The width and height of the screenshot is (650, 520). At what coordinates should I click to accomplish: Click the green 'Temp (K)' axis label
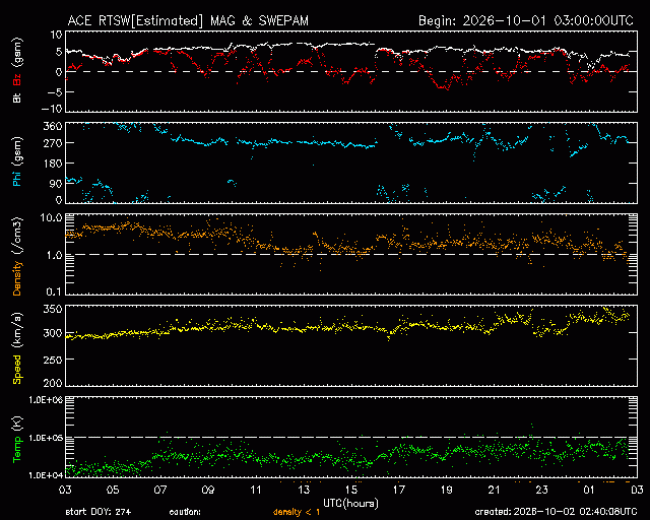pyautogui.click(x=17, y=440)
